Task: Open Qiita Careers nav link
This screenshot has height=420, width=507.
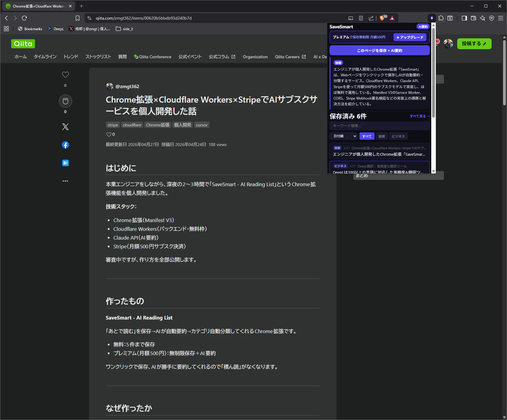Action: pos(290,57)
